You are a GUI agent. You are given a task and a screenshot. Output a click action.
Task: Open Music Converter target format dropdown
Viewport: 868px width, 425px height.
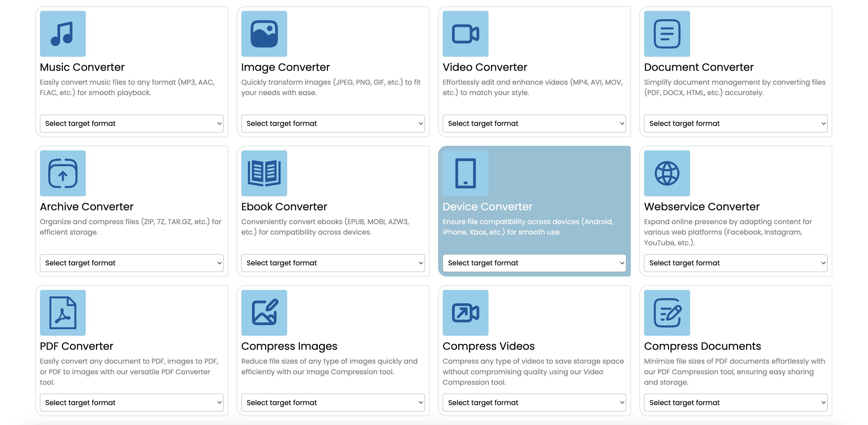pyautogui.click(x=131, y=123)
